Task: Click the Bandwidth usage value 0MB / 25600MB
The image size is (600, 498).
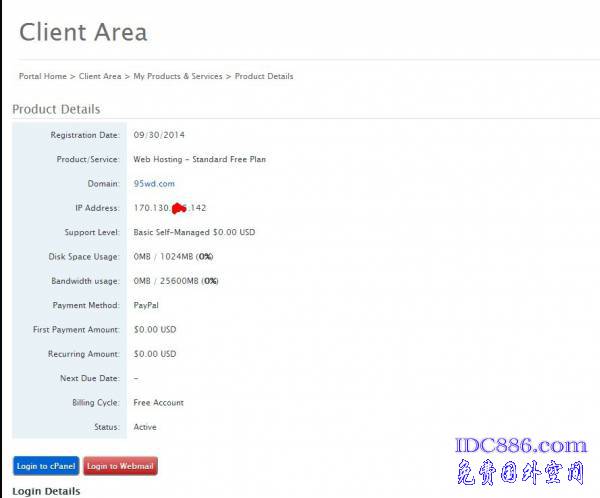Action: (x=176, y=281)
